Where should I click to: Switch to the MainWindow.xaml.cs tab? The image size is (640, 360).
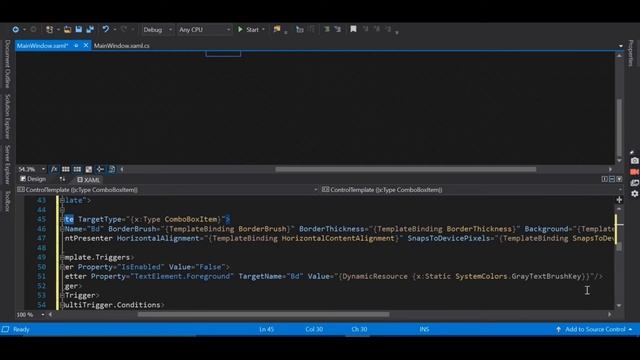click(122, 46)
